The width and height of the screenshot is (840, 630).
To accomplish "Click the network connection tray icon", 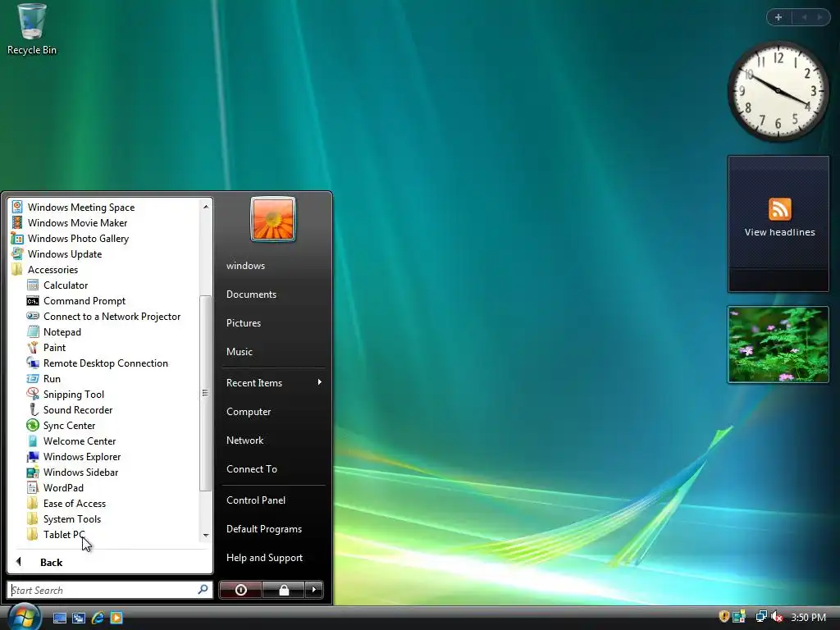I will pos(760,617).
